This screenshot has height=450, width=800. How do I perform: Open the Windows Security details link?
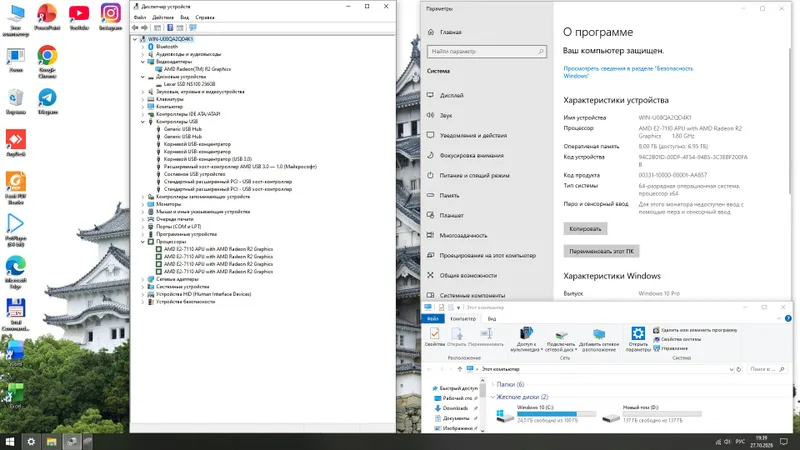tap(628, 72)
